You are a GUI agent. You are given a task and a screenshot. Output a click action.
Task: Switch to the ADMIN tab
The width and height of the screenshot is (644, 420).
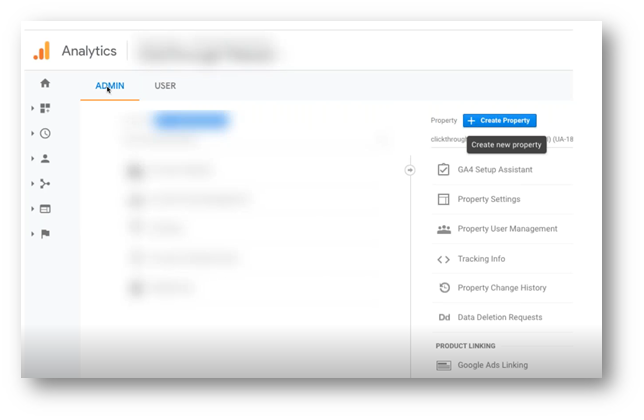110,86
